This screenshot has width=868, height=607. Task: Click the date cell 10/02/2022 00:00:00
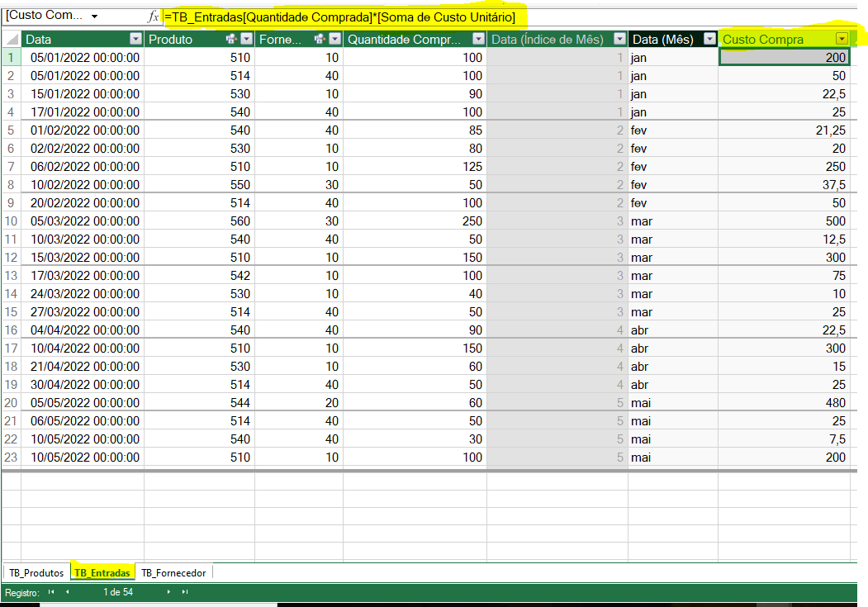tap(83, 184)
